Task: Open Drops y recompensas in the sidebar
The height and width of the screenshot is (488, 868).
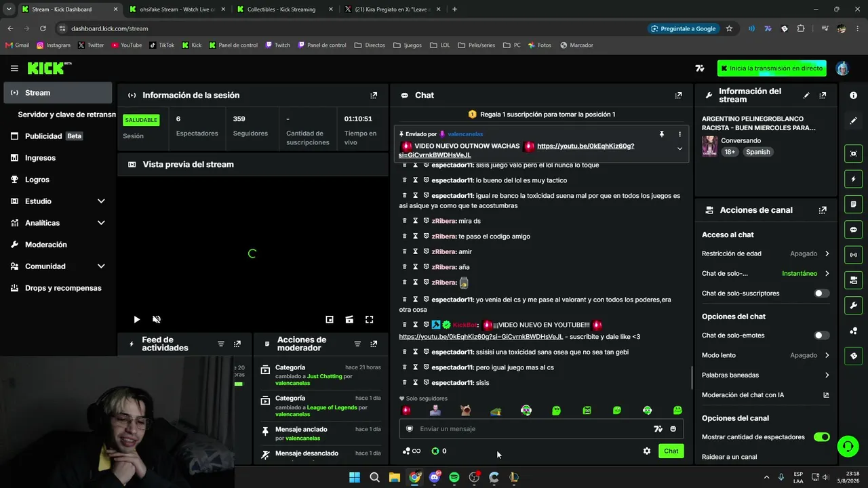Action: click(x=58, y=288)
